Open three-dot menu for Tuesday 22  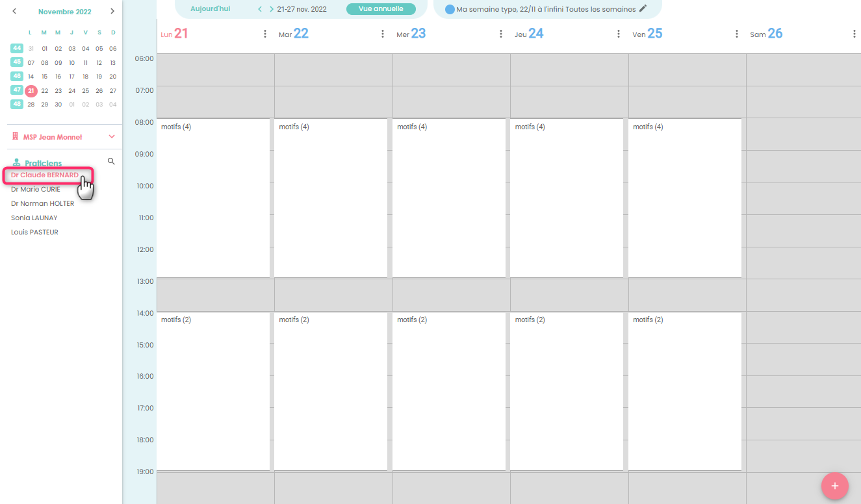pos(383,34)
